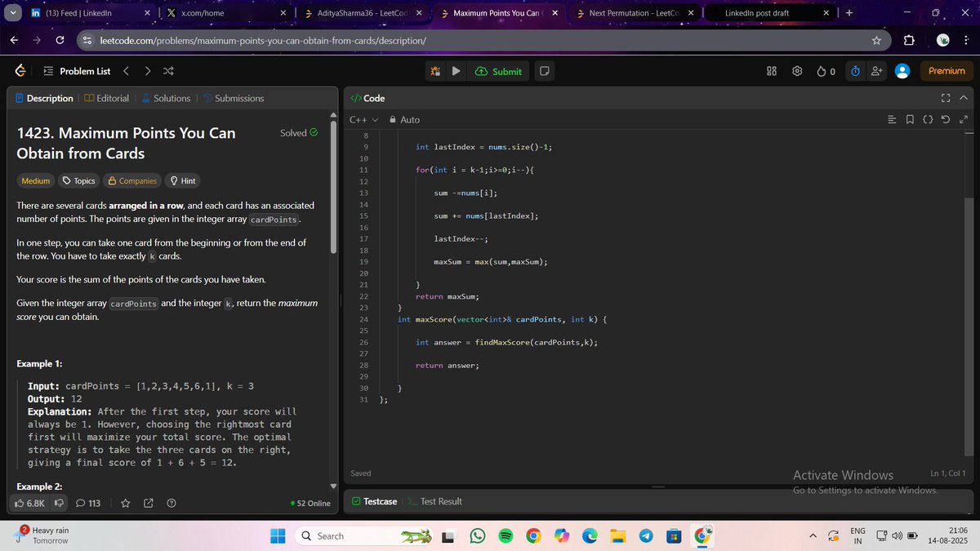Open the curly braces snippet icon

click(x=928, y=120)
